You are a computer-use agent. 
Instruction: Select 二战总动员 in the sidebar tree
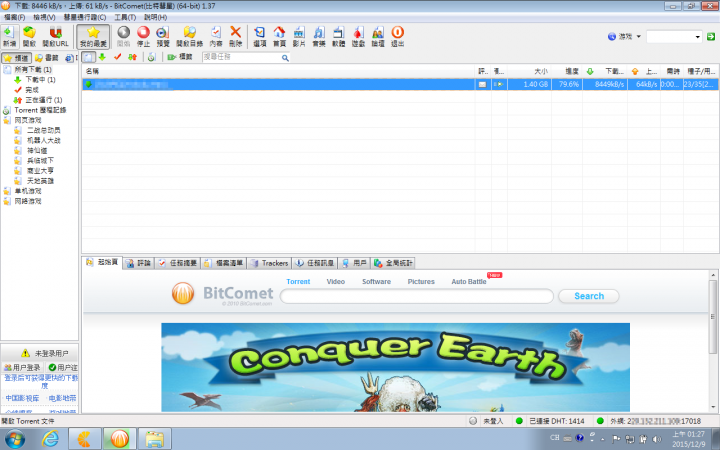pos(43,130)
